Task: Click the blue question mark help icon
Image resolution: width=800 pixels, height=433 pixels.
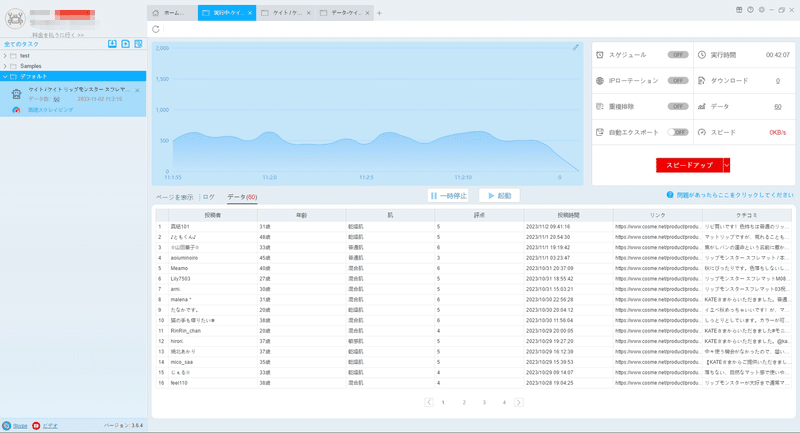Action: (670, 195)
